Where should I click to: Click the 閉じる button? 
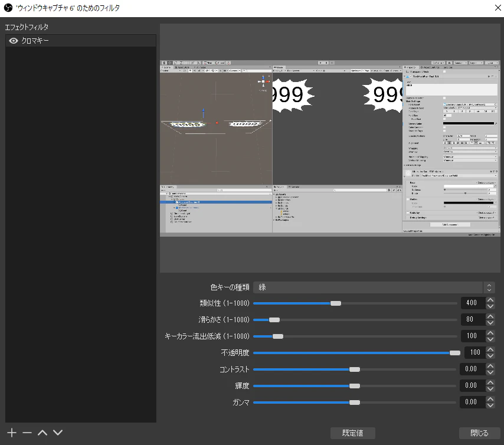pos(479,433)
